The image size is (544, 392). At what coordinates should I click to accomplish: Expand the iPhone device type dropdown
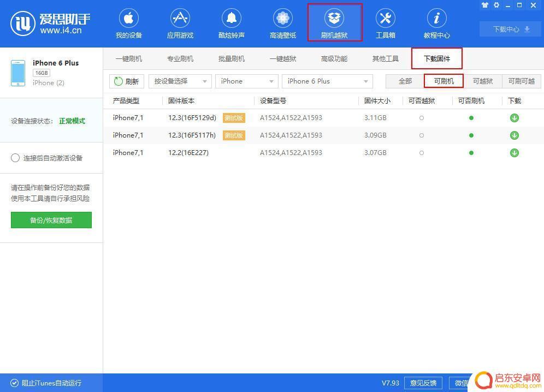tap(247, 81)
